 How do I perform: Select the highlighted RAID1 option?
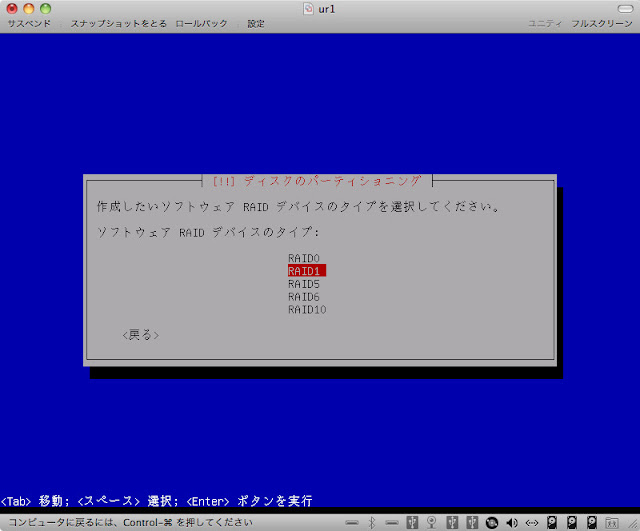[x=307, y=271]
